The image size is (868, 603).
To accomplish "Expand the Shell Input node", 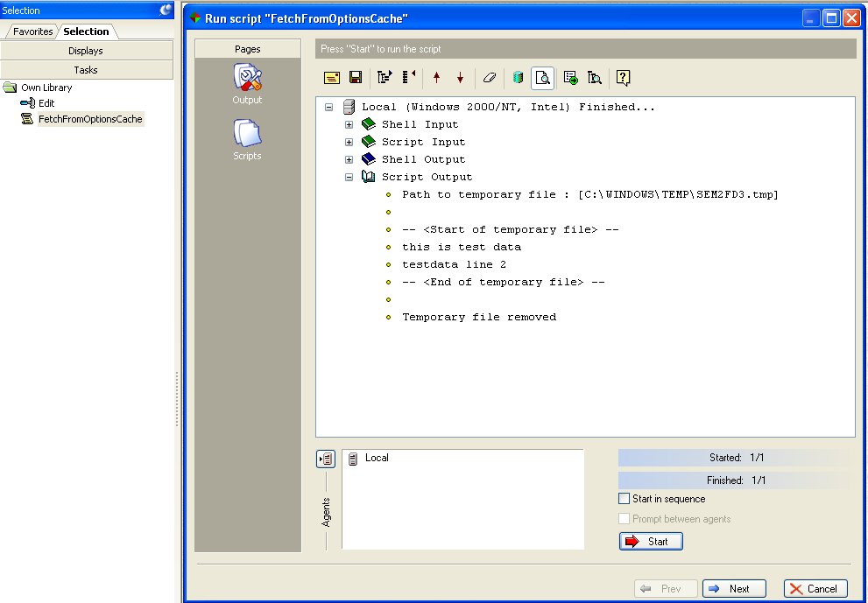I will point(349,124).
